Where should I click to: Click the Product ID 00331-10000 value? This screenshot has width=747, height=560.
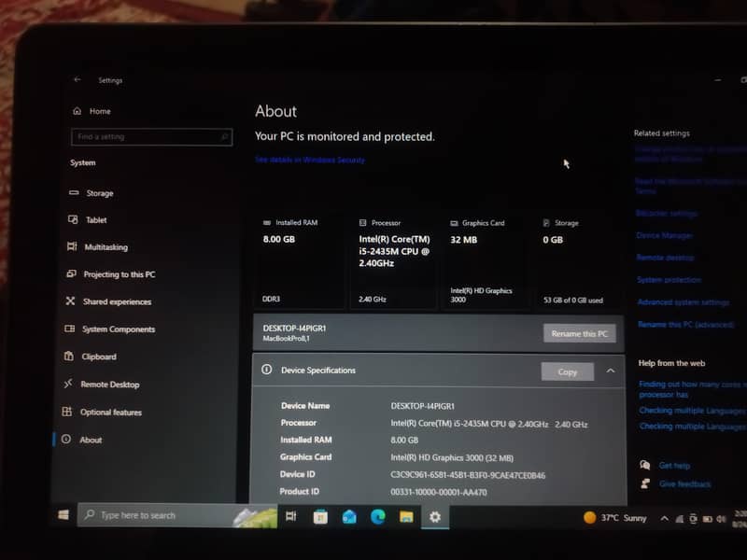(x=439, y=493)
